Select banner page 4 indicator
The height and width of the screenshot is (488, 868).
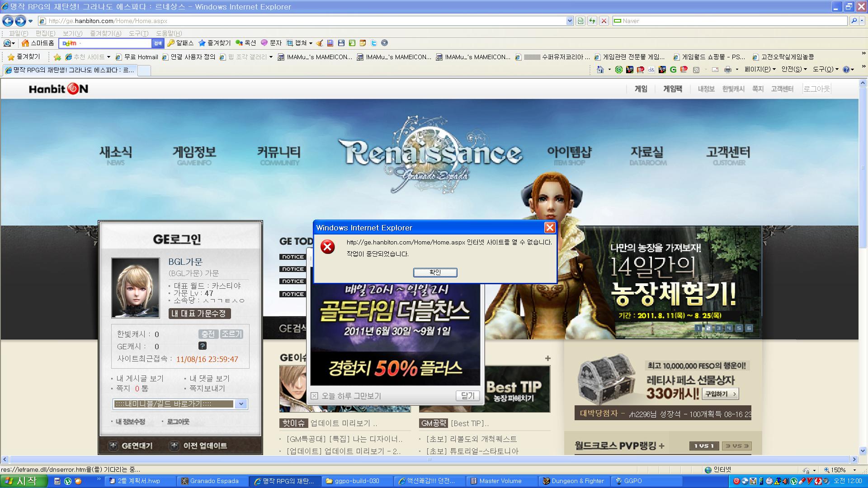728,328
